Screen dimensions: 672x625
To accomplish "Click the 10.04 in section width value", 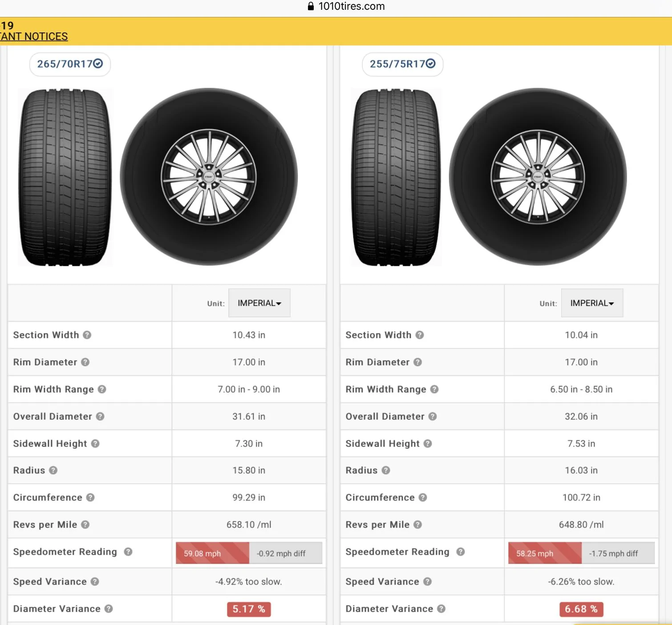I will tap(581, 335).
